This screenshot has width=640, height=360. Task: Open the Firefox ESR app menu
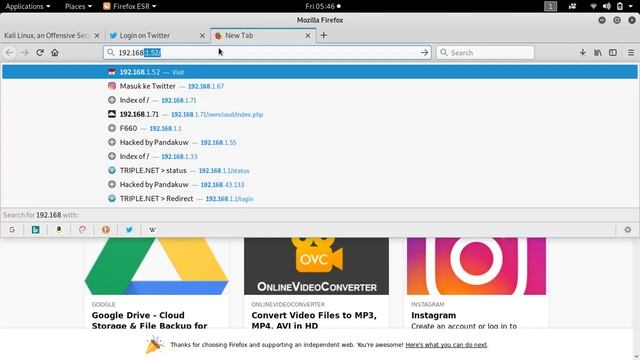click(x=130, y=6)
